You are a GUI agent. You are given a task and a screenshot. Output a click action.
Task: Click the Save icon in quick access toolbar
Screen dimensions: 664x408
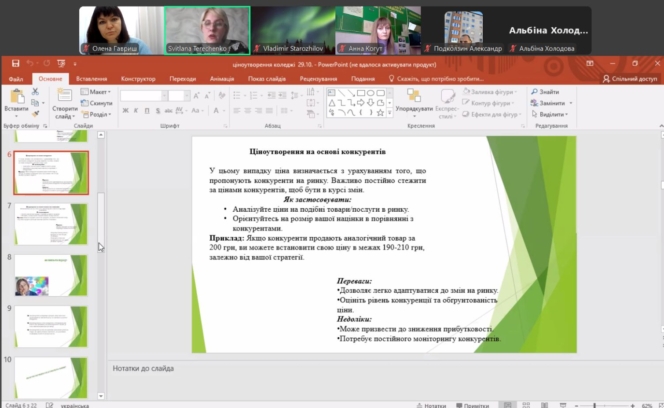click(x=13, y=63)
